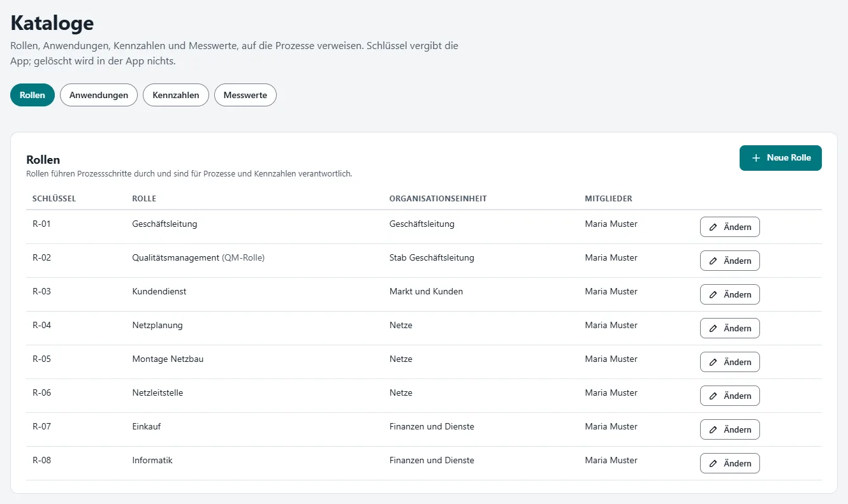The width and height of the screenshot is (848, 504).
Task: Click the role name Einkauf
Action: (x=147, y=426)
